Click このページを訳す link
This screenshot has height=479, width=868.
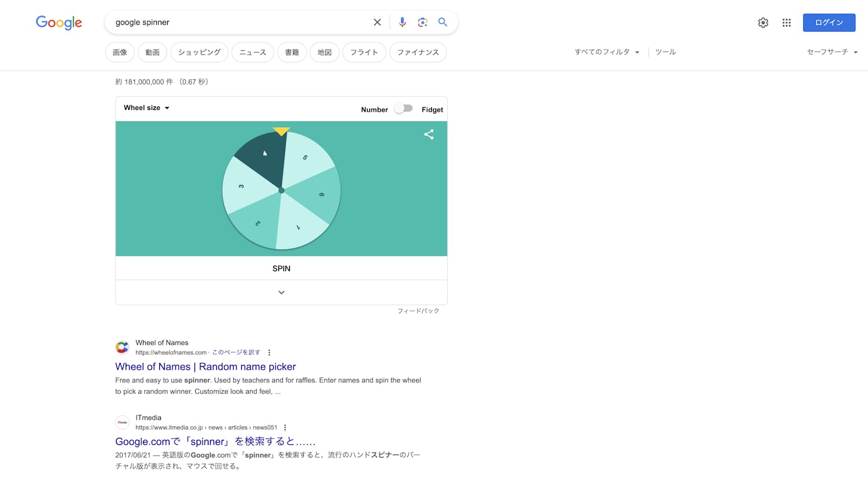point(236,352)
